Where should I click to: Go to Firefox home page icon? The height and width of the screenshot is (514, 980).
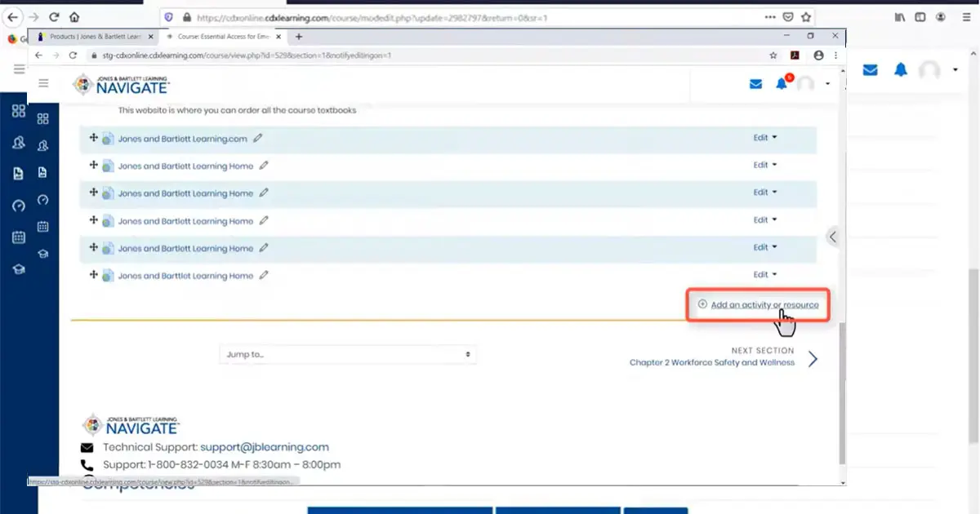pos(74,17)
